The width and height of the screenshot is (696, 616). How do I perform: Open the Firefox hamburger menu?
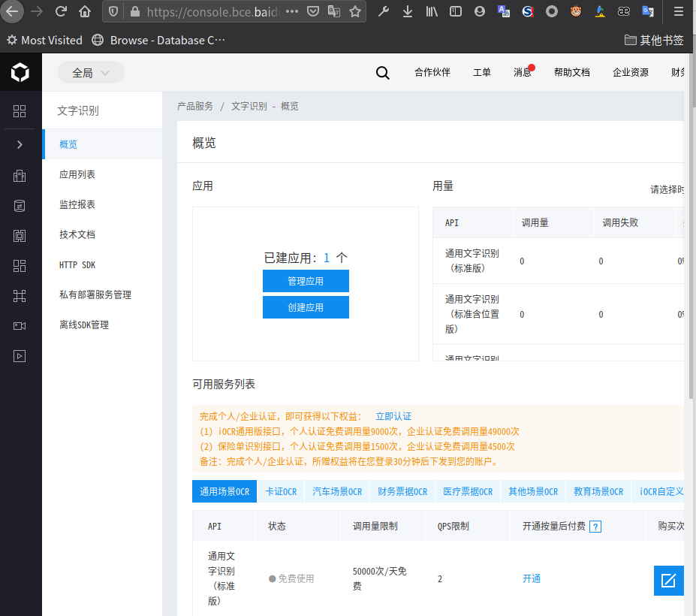[678, 11]
